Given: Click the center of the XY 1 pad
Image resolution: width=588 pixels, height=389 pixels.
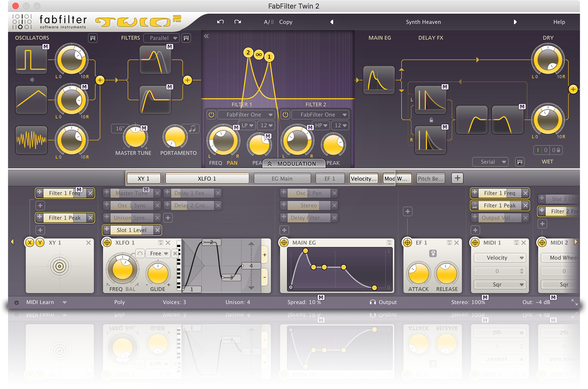Looking at the screenshot, I should [x=60, y=266].
